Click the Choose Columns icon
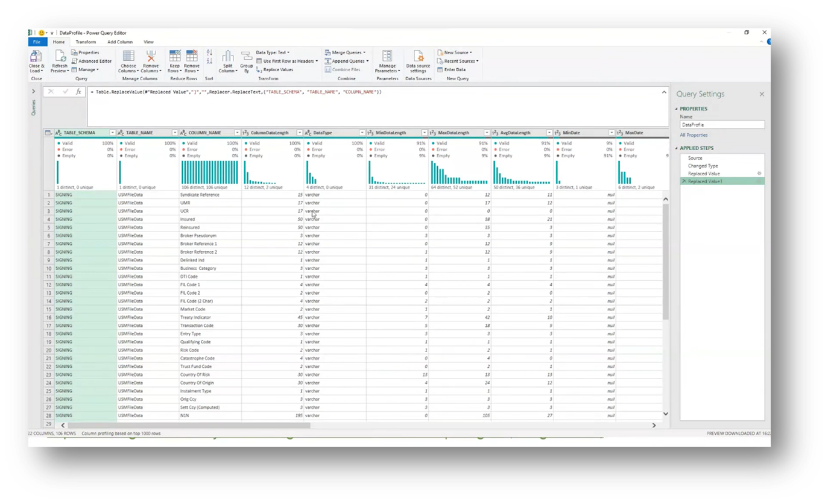The height and width of the screenshot is (504, 828). [128, 56]
